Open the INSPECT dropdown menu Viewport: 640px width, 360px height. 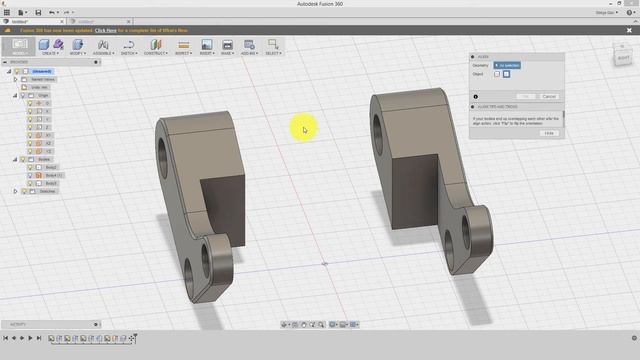click(x=183, y=53)
